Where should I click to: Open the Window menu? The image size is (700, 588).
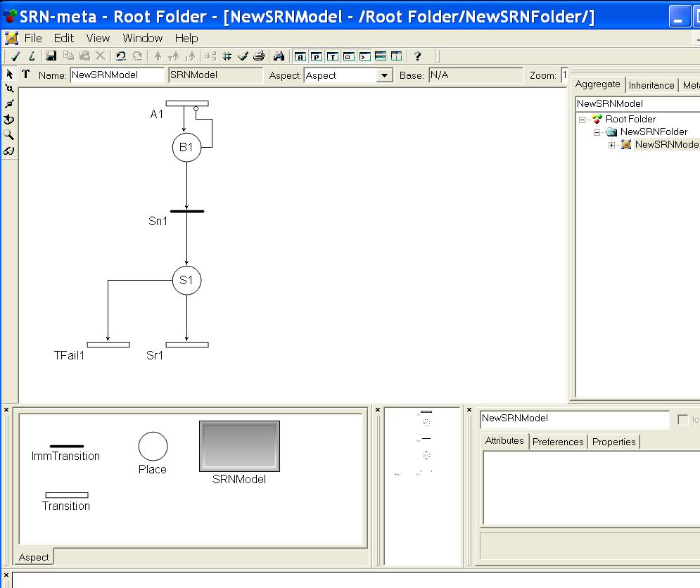click(142, 38)
